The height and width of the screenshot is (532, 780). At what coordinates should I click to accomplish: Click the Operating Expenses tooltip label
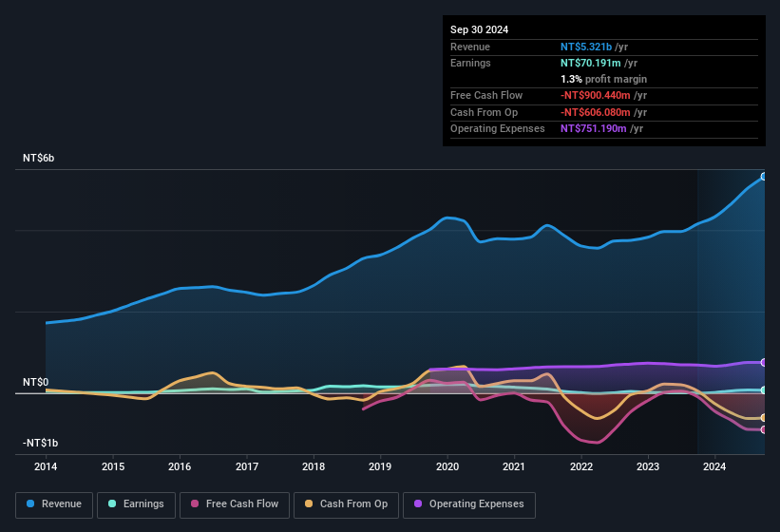[x=498, y=129]
